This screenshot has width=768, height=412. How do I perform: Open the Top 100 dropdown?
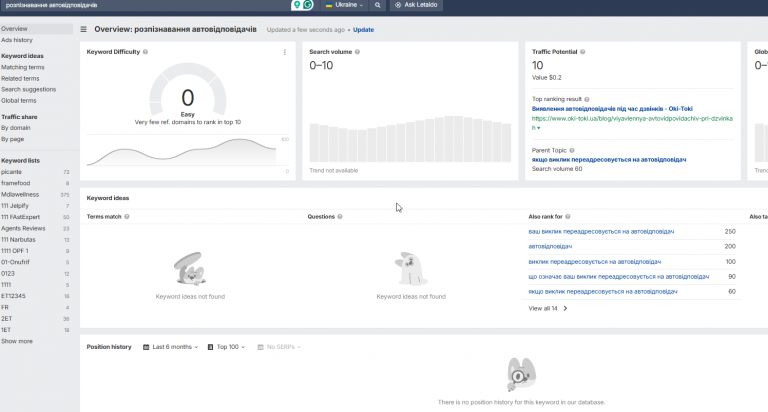[226, 347]
